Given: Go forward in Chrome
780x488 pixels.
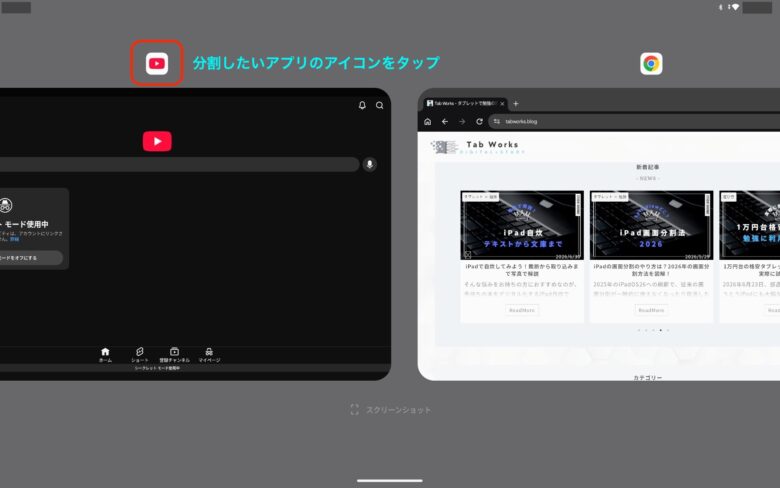Looking at the screenshot, I should click(462, 121).
